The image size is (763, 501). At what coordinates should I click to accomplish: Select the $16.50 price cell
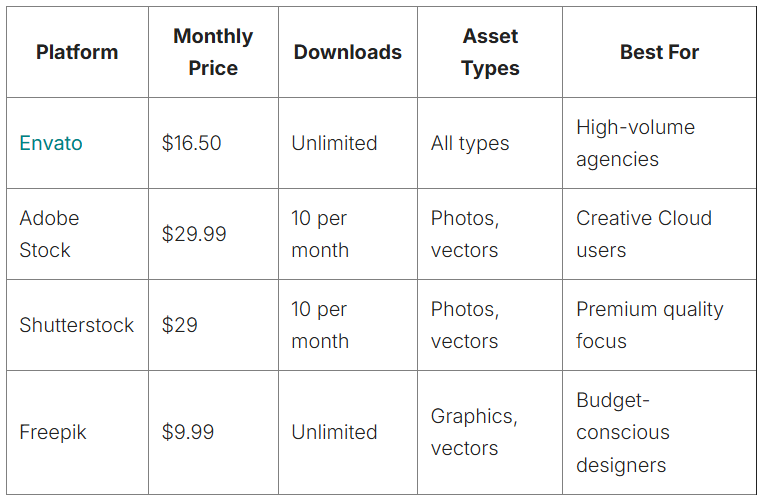192,143
